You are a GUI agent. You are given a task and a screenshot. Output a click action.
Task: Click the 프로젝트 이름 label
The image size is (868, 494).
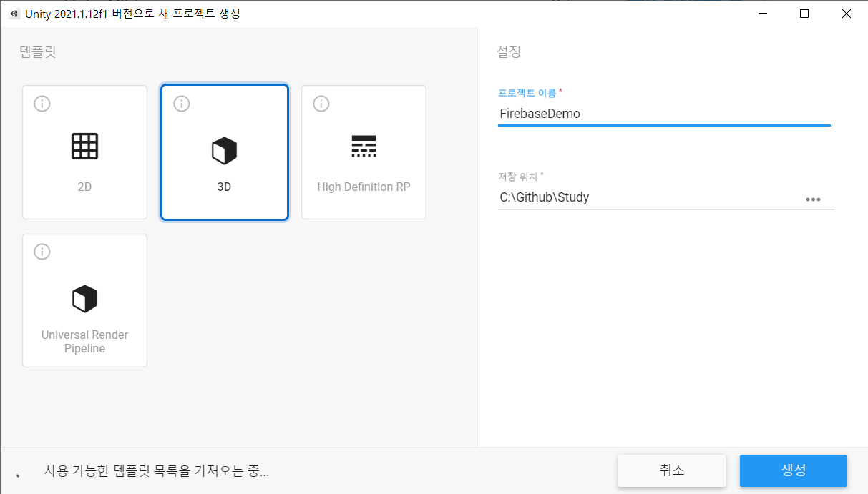click(x=527, y=93)
